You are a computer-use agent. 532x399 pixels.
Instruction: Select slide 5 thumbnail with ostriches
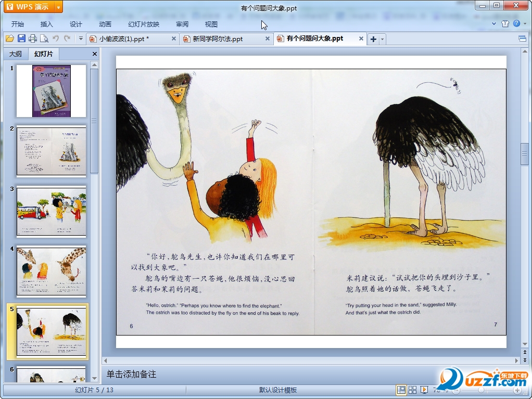pyautogui.click(x=51, y=332)
